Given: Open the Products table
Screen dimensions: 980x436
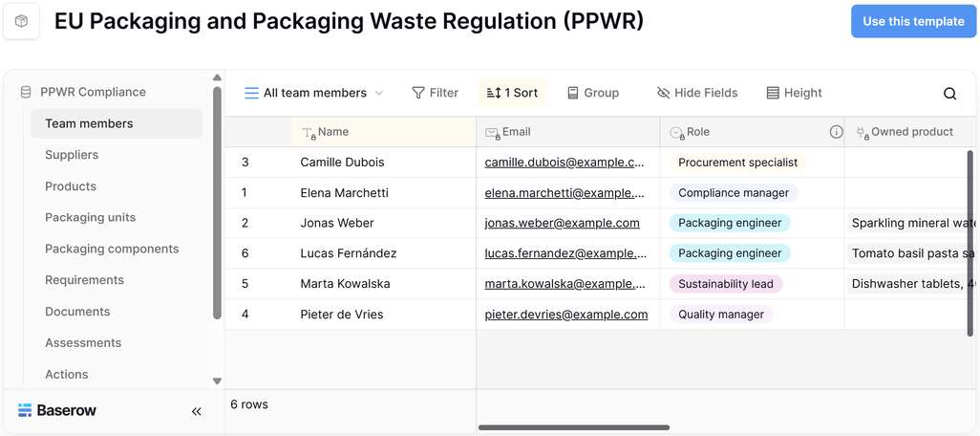Looking at the screenshot, I should tap(71, 186).
